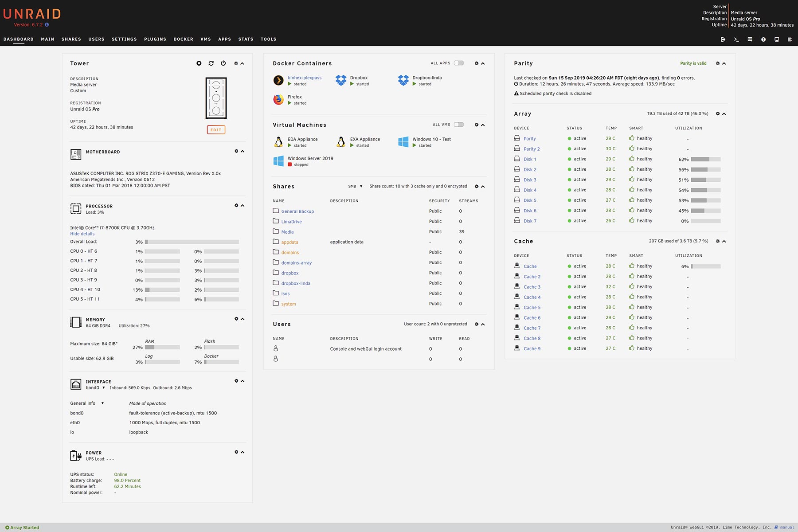The width and height of the screenshot is (798, 532).
Task: Toggle the ALL VMS switch
Action: pos(459,125)
